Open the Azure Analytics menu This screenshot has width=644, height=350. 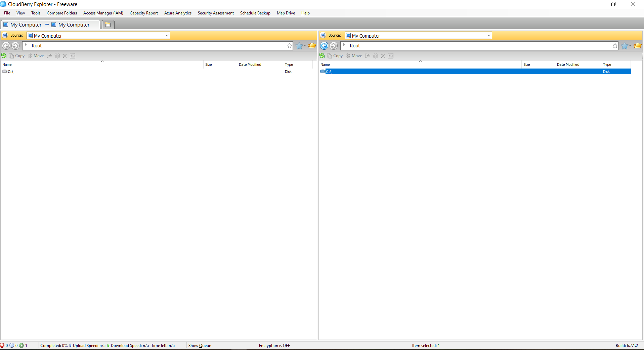tap(178, 13)
